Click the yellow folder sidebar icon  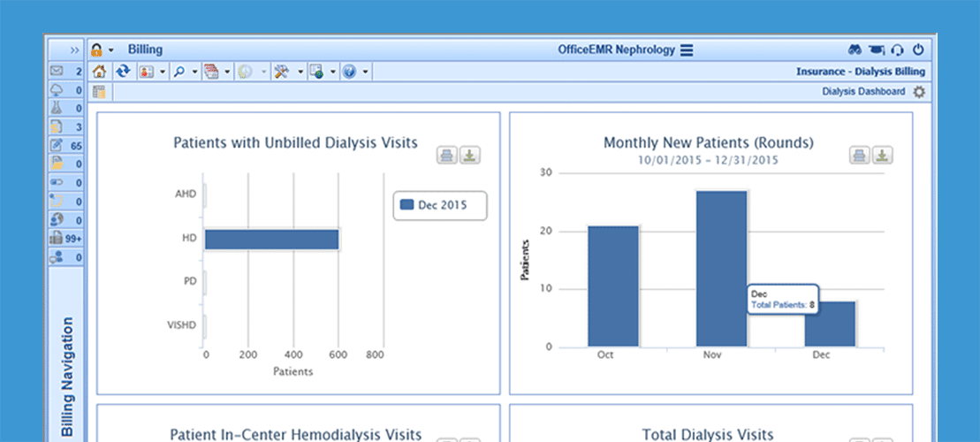(57, 164)
